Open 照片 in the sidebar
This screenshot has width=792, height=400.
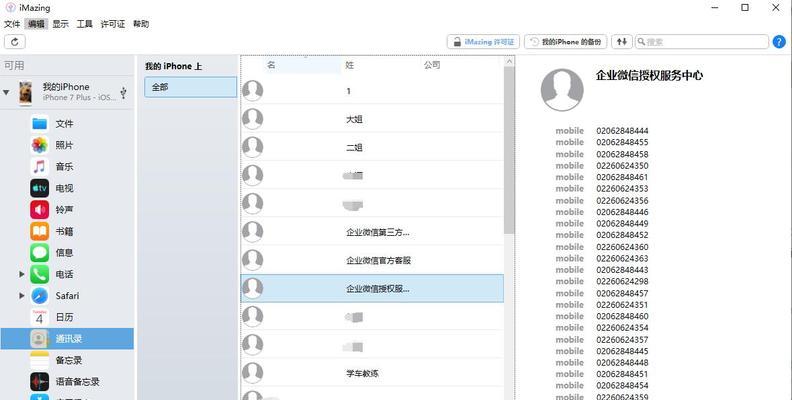click(67, 145)
